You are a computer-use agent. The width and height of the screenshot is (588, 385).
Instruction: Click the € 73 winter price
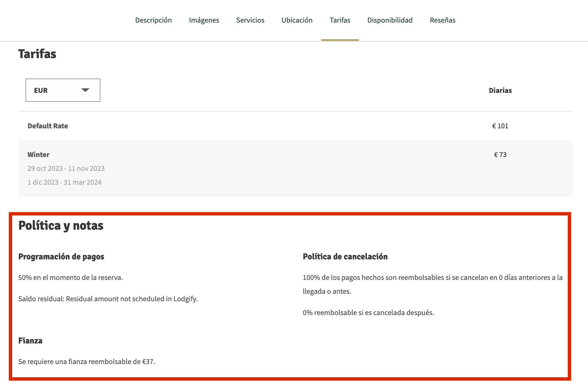500,155
